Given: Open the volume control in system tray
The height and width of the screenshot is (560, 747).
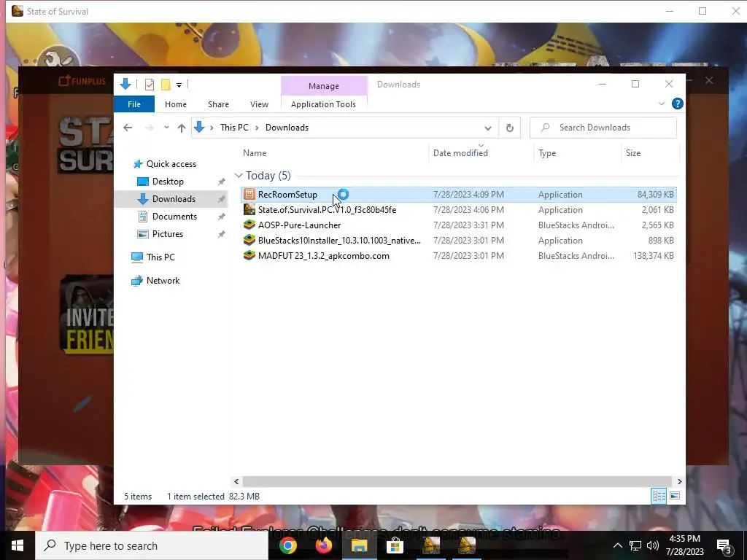Looking at the screenshot, I should point(653,545).
